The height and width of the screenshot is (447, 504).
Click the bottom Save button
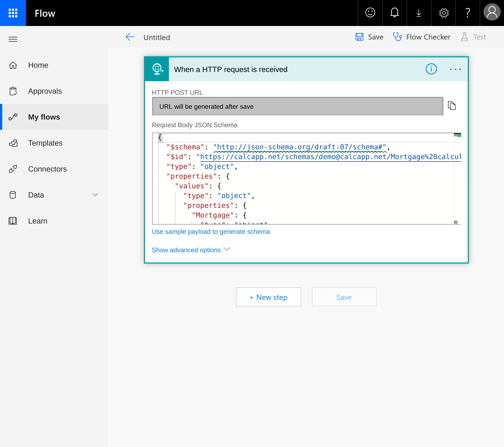pos(344,297)
